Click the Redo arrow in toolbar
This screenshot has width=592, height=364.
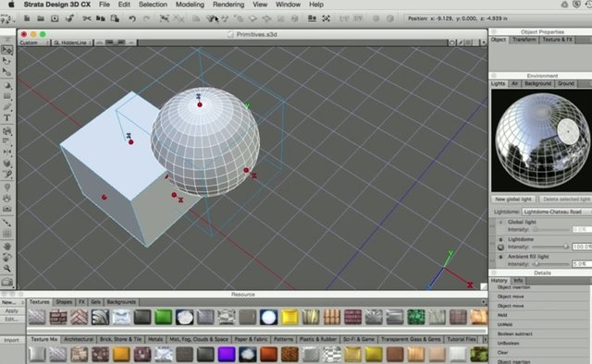click(146, 18)
